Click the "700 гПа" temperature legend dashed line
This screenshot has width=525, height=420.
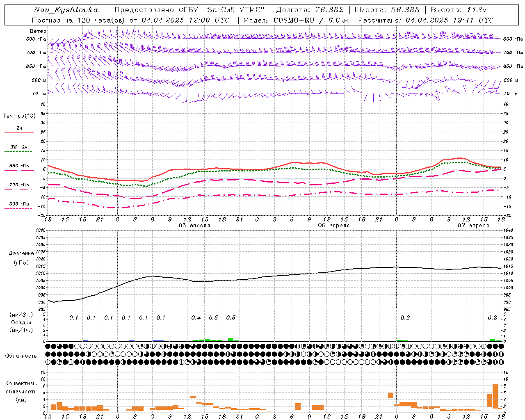pyautogui.click(x=19, y=190)
